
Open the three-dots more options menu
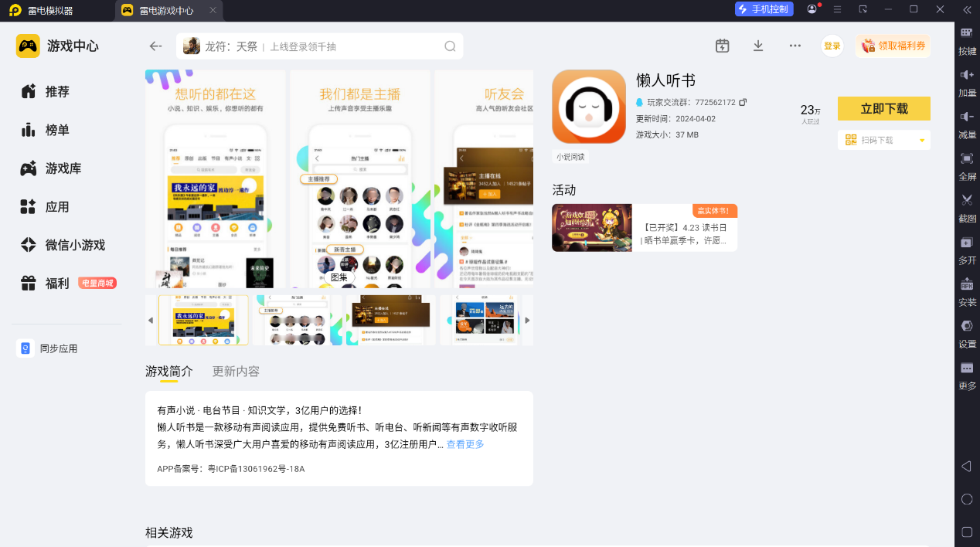click(795, 46)
